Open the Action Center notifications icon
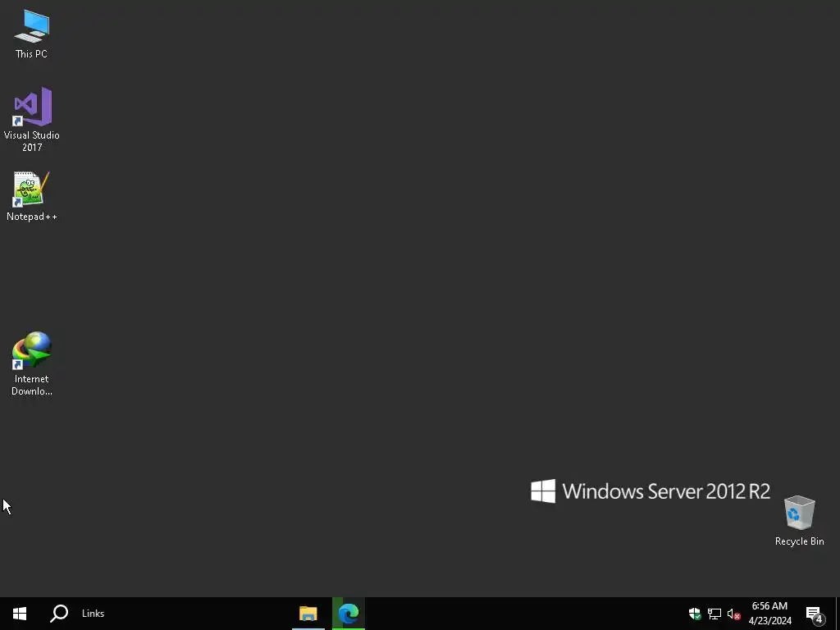840x630 pixels. tap(815, 614)
